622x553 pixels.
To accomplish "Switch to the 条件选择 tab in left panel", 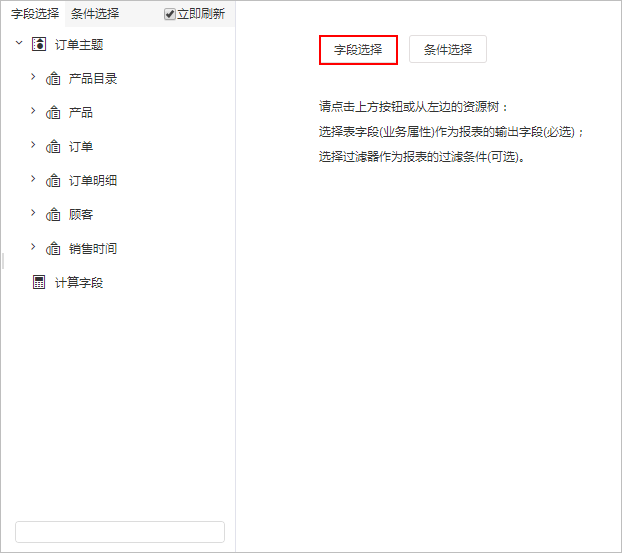I will pyautogui.click(x=95, y=14).
